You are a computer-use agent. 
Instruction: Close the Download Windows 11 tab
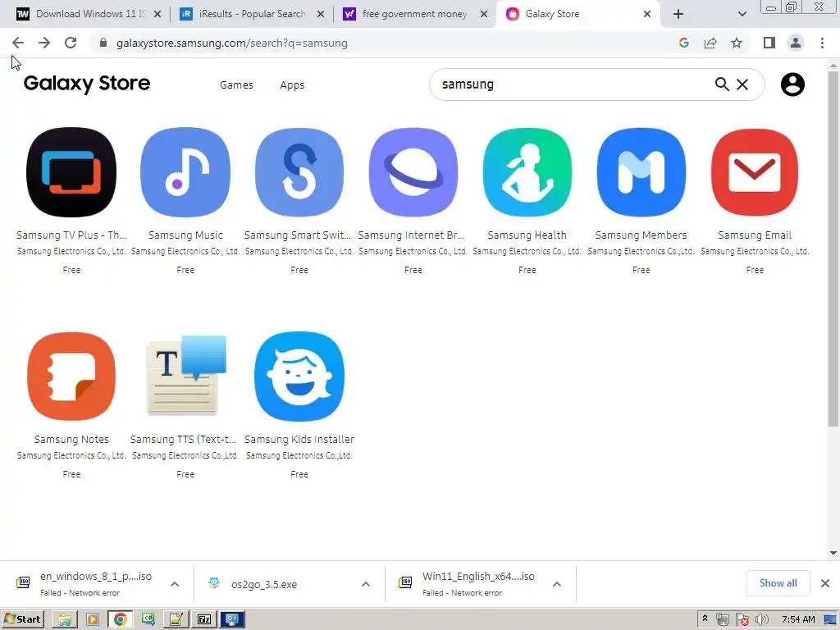pyautogui.click(x=157, y=14)
